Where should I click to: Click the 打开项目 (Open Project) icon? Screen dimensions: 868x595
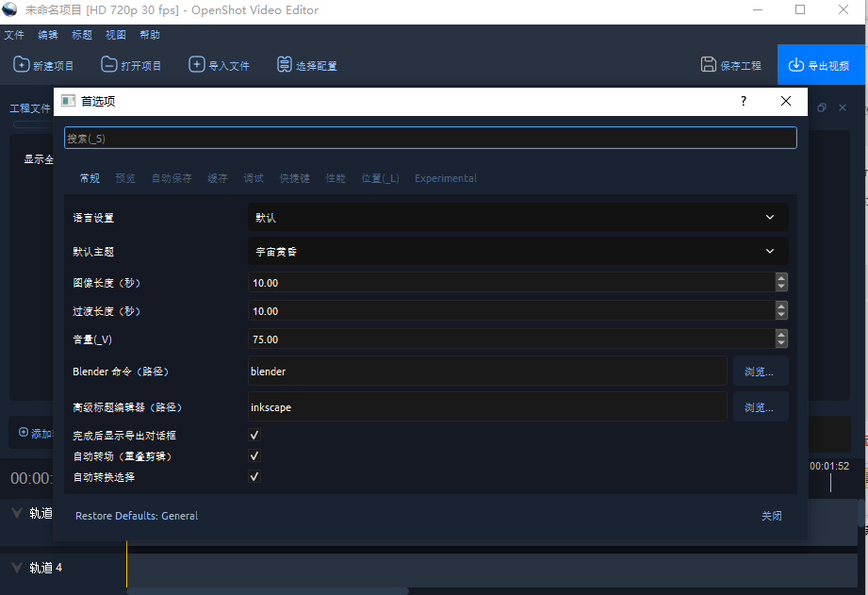pyautogui.click(x=107, y=64)
